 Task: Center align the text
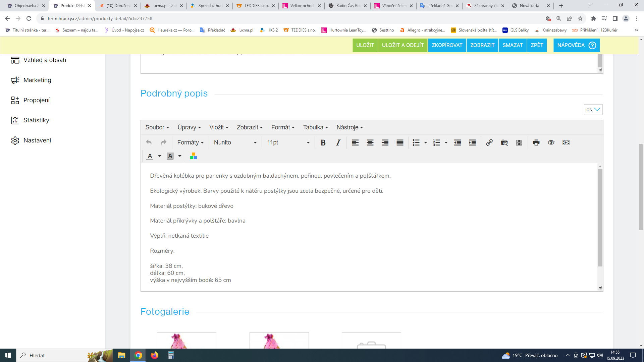click(x=370, y=142)
